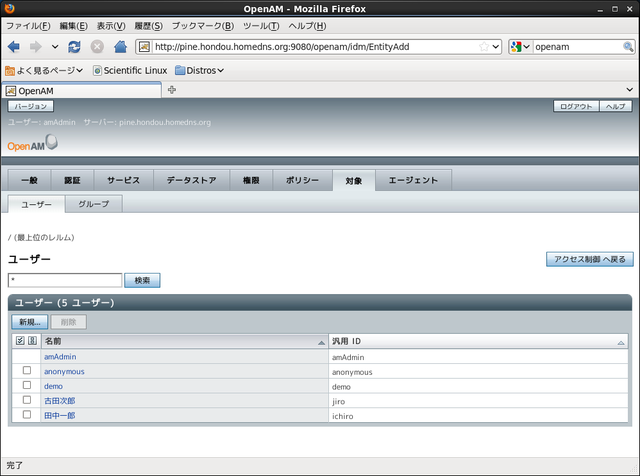Expand the Distros bookmark folder
Image resolution: width=640 pixels, height=476 pixels.
[x=199, y=70]
